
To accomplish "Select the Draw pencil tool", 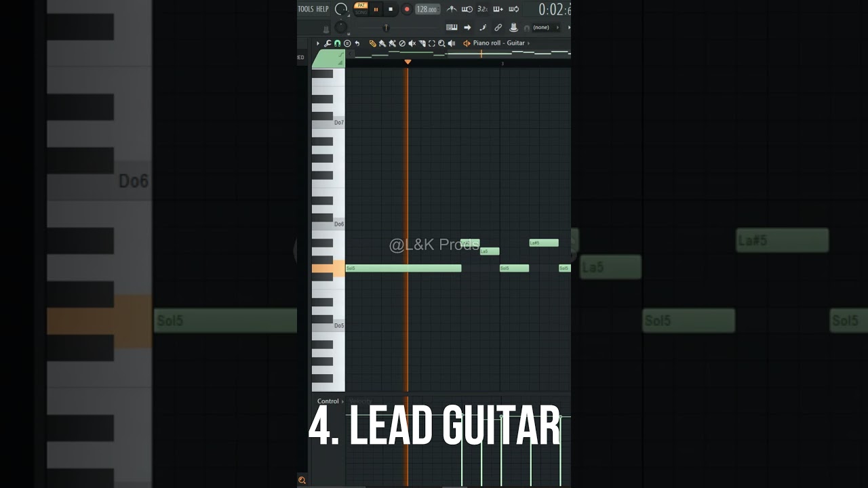I will click(372, 43).
